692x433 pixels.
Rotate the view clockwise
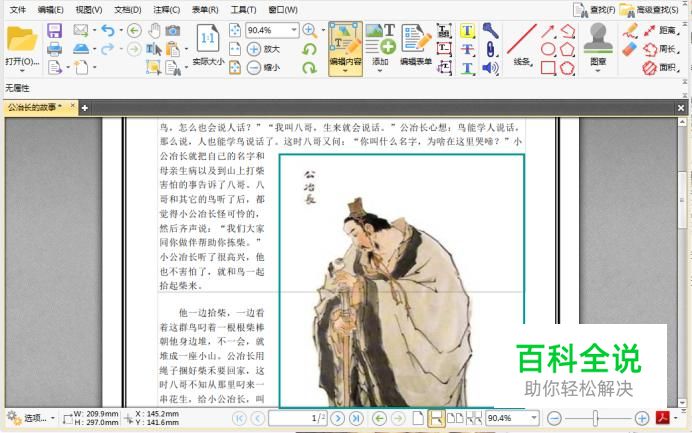pos(309,68)
